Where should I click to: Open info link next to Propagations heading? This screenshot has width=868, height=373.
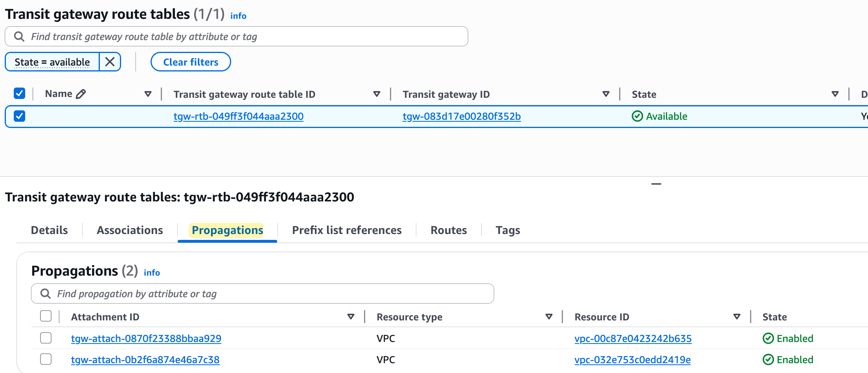(152, 272)
